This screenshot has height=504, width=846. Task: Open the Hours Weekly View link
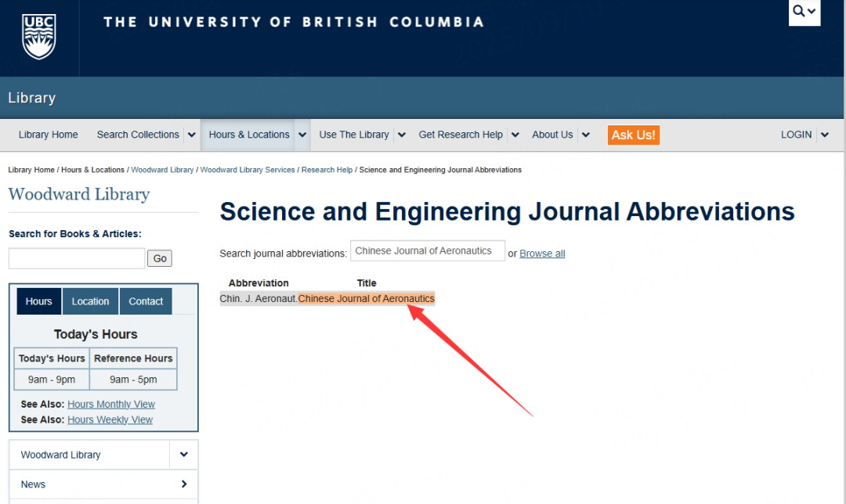tap(110, 420)
